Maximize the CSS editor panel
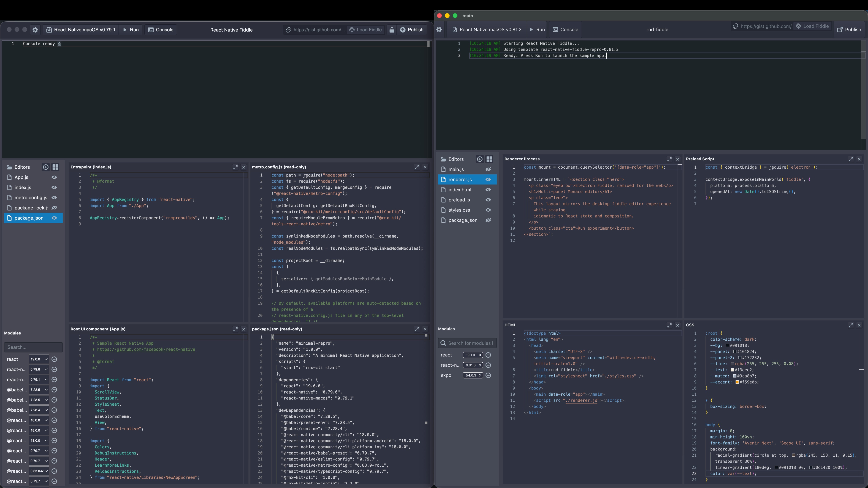The image size is (868, 488). pos(851,325)
